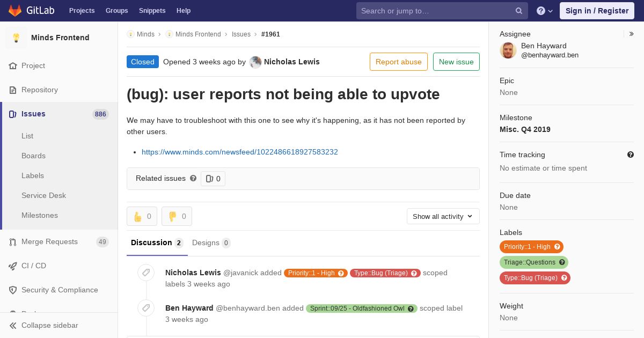644x338 pixels.
Task: Click help icon on Sprint::09/25 Oldfashioned Owl label
Action: tap(411, 308)
